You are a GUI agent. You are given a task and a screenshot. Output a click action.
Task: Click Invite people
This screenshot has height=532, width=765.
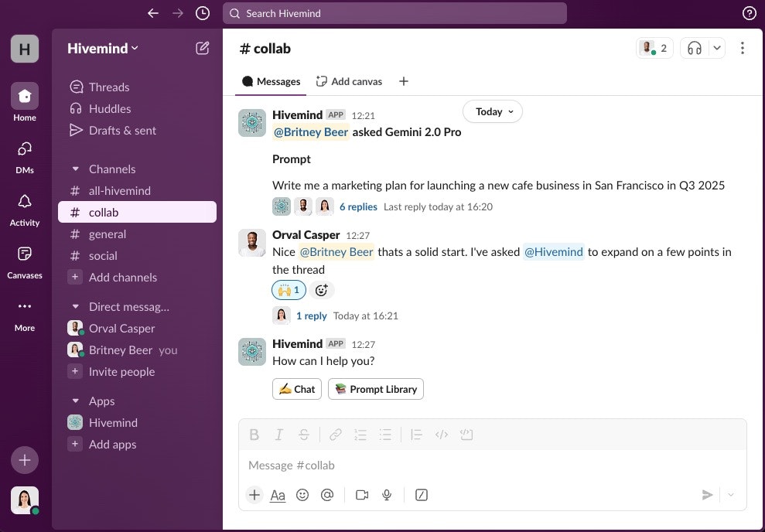[137, 372]
